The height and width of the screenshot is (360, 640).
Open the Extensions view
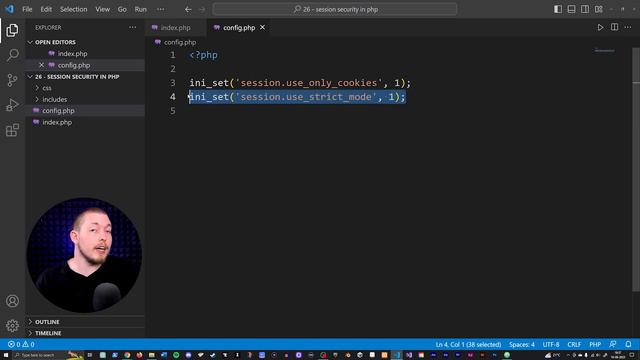coord(12,130)
